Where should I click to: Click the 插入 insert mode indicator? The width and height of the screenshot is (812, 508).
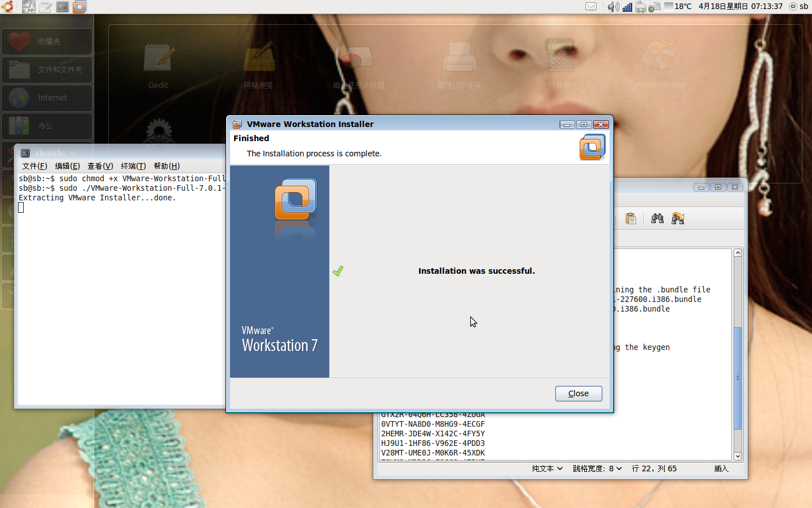click(721, 468)
